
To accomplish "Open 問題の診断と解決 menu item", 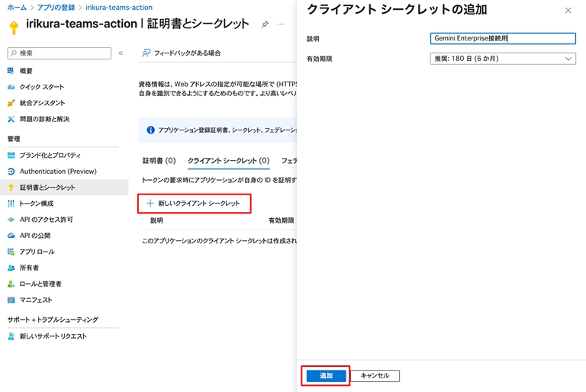I will 44,119.
